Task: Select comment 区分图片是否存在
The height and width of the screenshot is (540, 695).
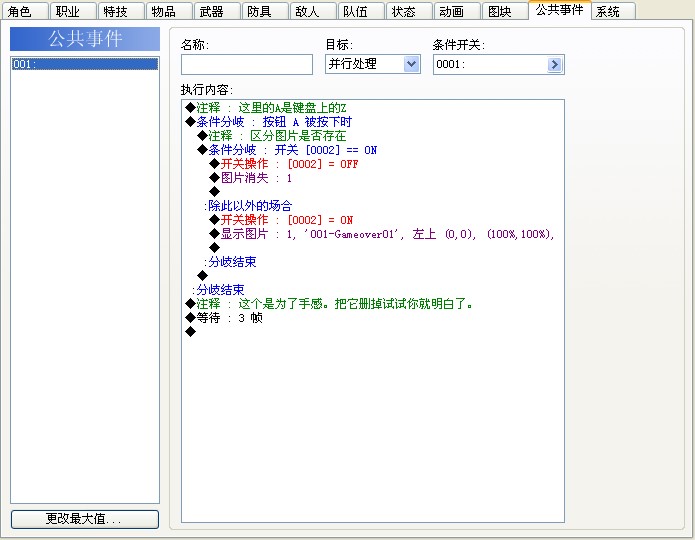Action: pyautogui.click(x=272, y=136)
